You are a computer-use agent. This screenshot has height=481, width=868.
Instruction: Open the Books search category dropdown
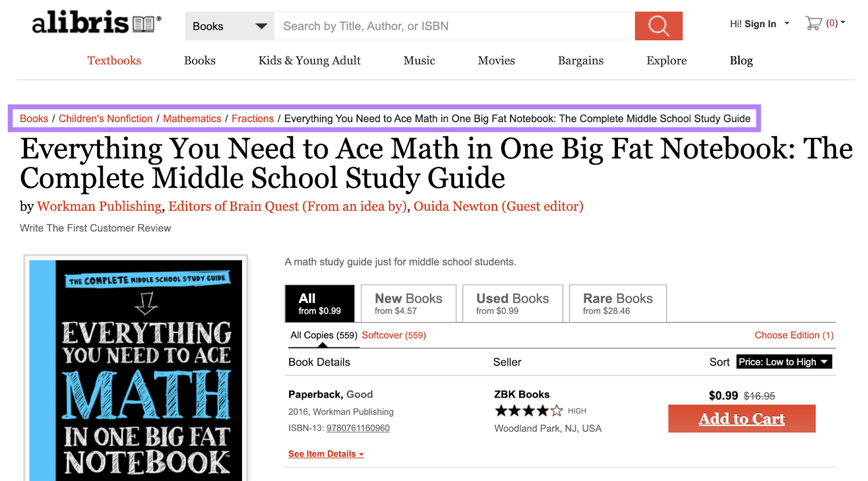pyautogui.click(x=230, y=26)
